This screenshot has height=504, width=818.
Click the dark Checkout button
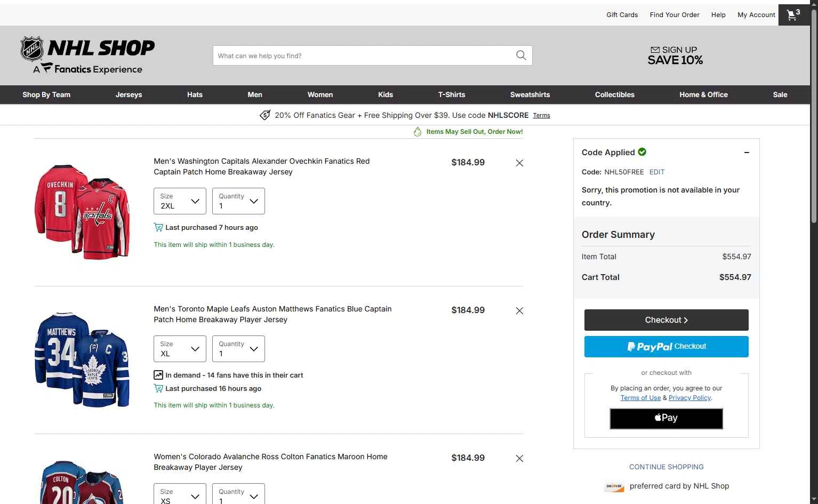[x=667, y=320]
